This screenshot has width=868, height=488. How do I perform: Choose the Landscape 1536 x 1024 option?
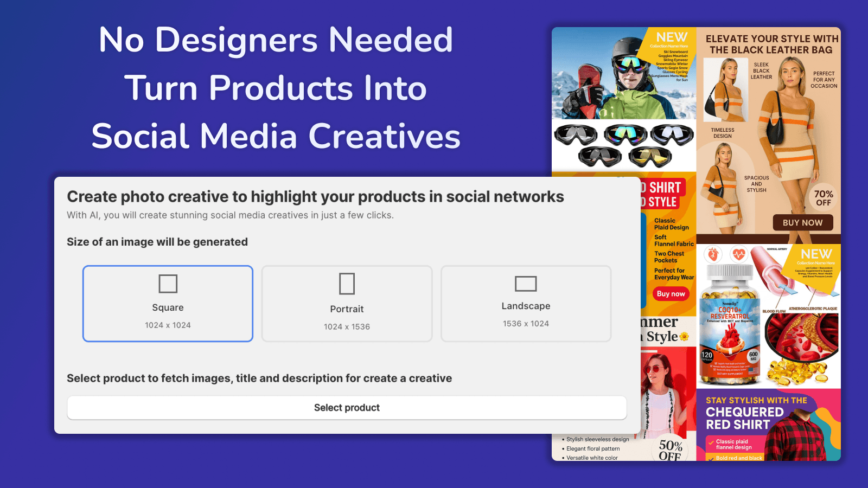pyautogui.click(x=526, y=303)
